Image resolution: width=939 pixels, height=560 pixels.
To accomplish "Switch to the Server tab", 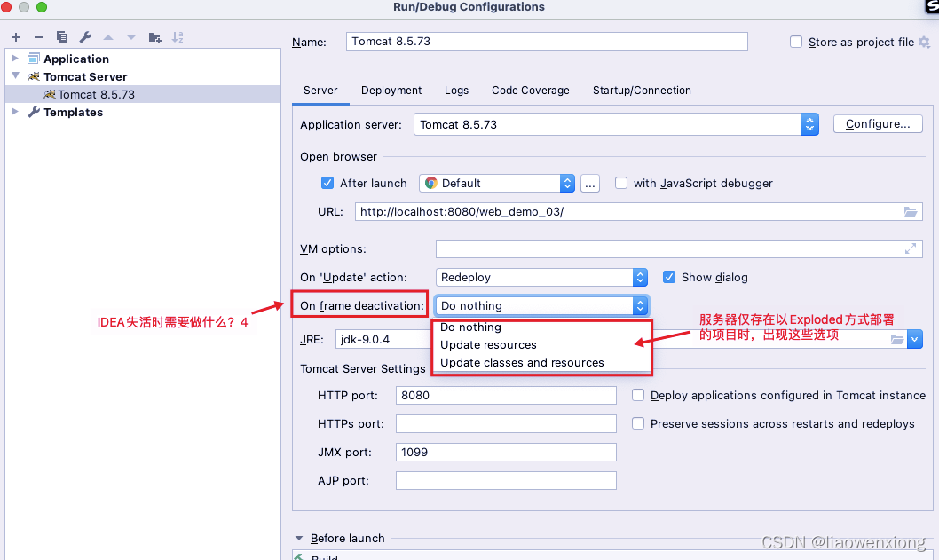I will point(320,91).
